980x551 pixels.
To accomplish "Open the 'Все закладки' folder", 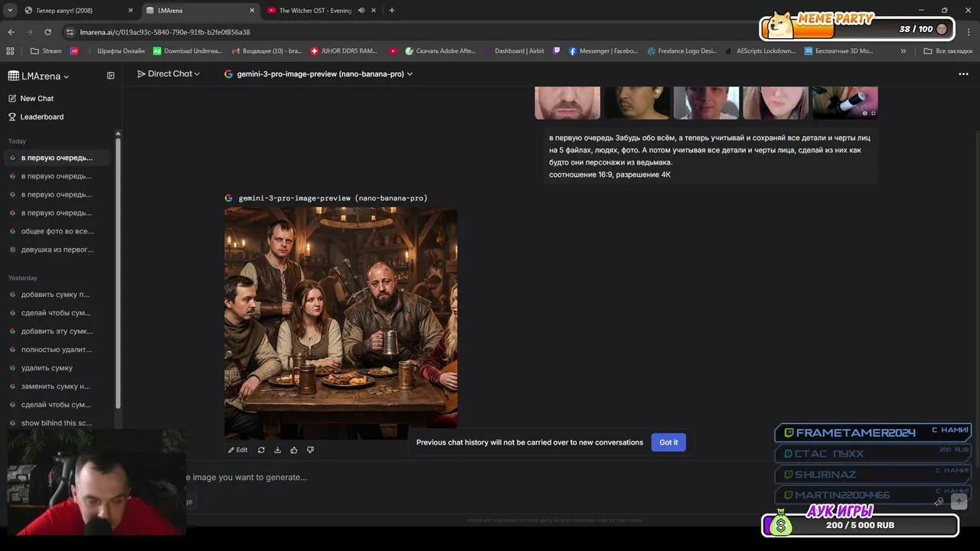I will [948, 51].
